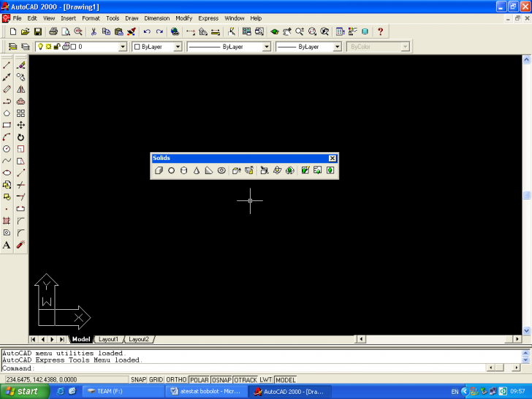Select the Torus tool in Solids toolbar

(x=221, y=170)
